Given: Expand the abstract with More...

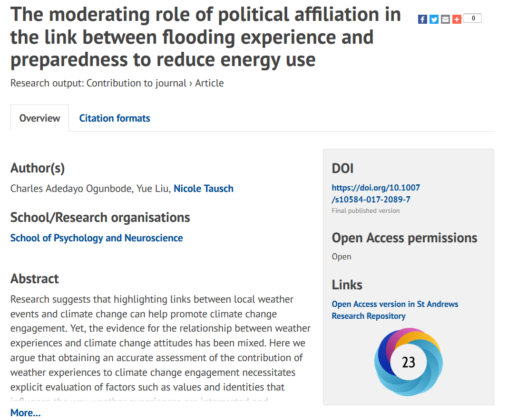Looking at the screenshot, I should coord(26,413).
